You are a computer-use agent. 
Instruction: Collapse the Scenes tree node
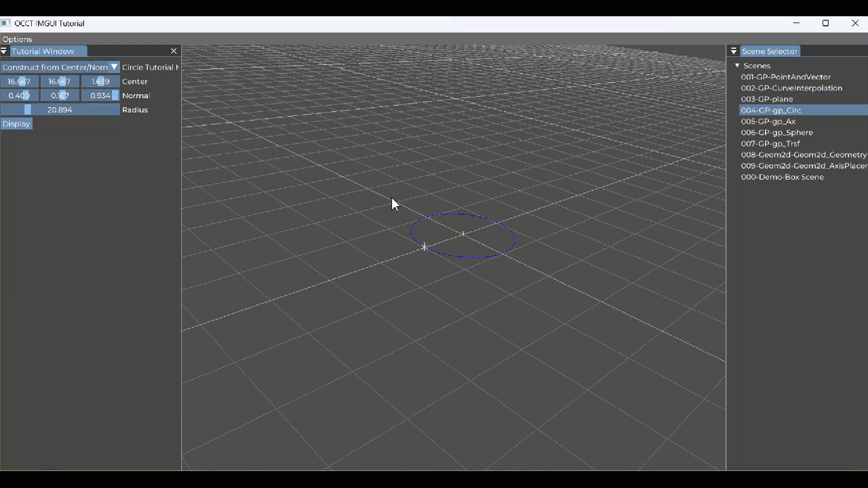coord(737,66)
